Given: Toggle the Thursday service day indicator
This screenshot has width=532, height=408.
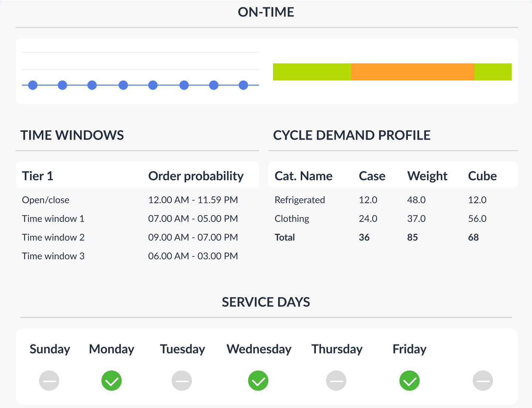Looking at the screenshot, I should (x=336, y=381).
